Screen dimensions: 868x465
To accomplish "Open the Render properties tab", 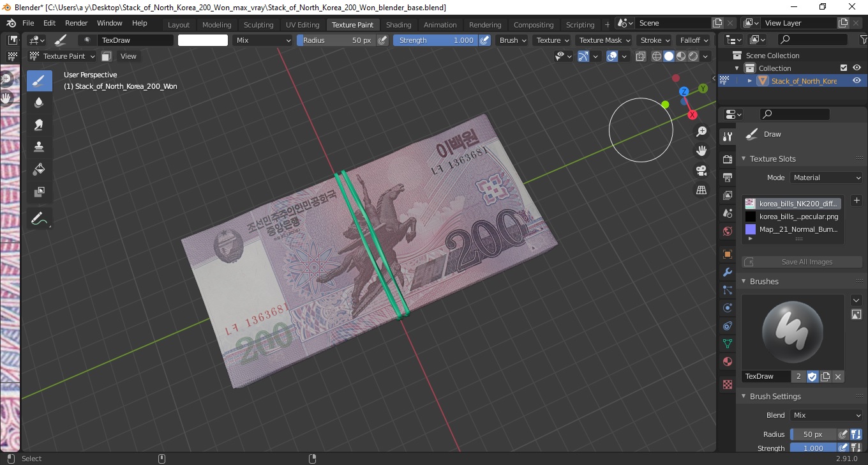I will pyautogui.click(x=727, y=159).
